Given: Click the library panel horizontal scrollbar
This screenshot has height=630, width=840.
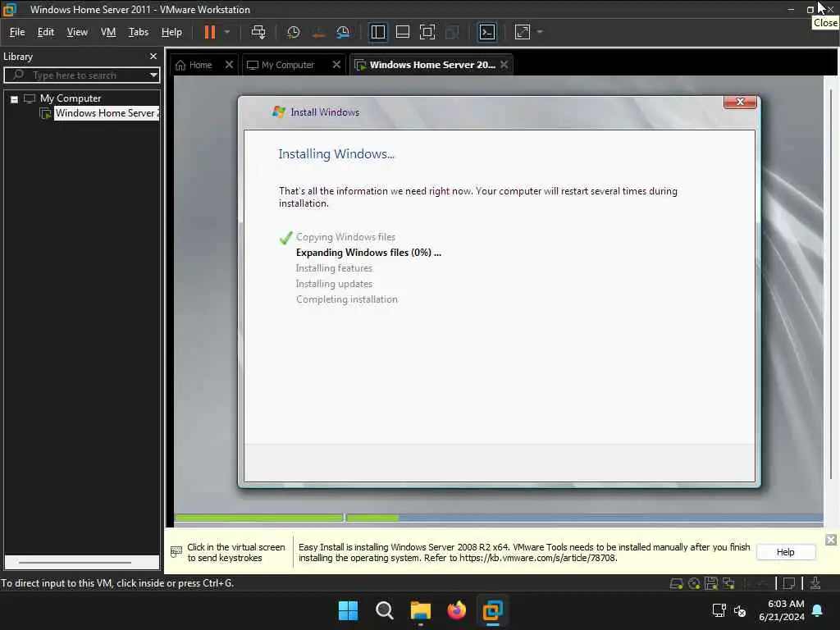Looking at the screenshot, I should pyautogui.click(x=75, y=563).
